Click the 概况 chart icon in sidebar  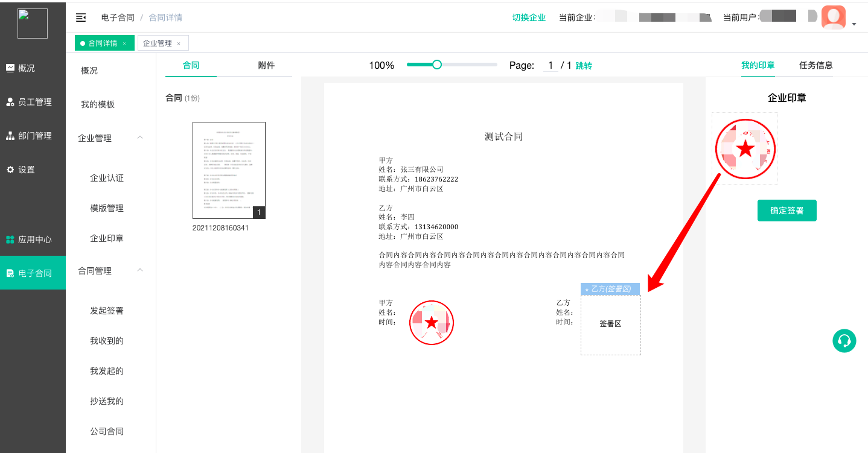point(10,68)
